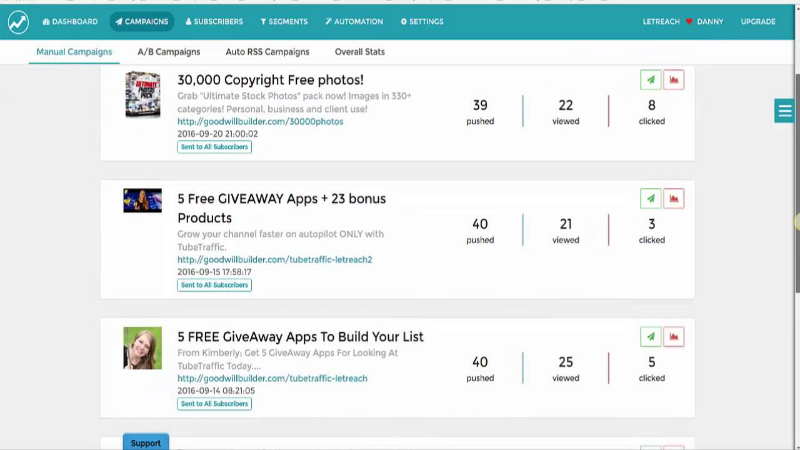Image resolution: width=800 pixels, height=450 pixels.
Task: Open chart for 5 FREE GiveAway Apps To Build
Action: point(674,336)
